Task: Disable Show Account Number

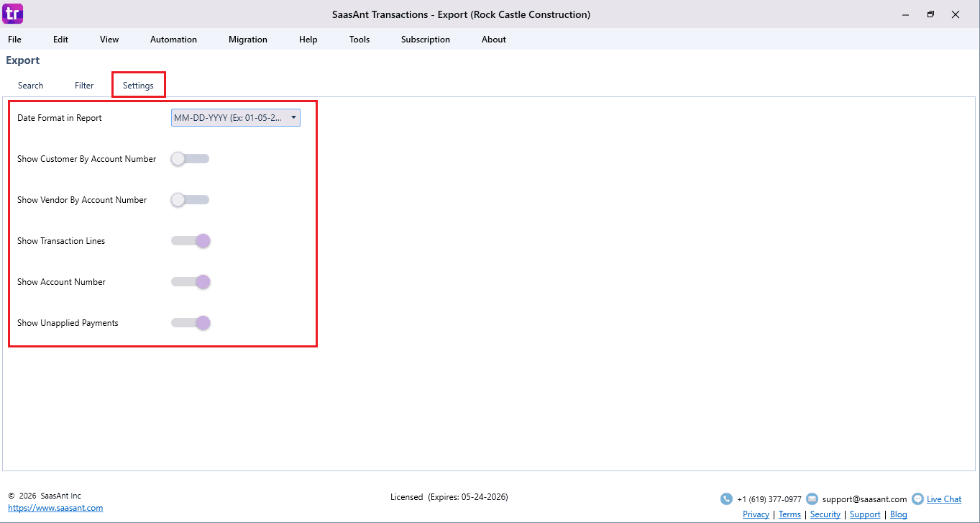Action: tap(190, 281)
